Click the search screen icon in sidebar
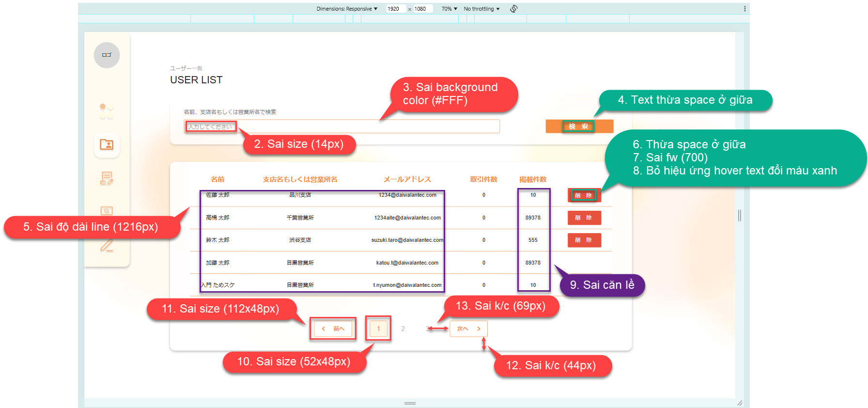868x408 pixels. point(107,211)
